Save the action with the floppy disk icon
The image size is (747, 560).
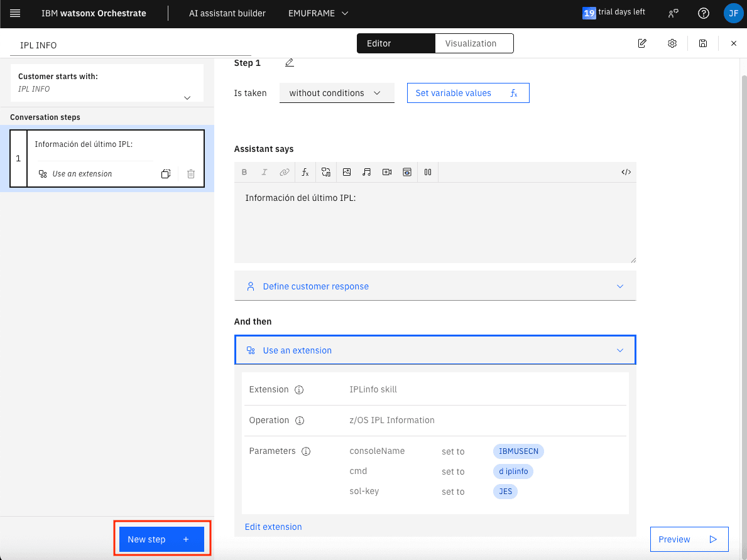click(703, 43)
